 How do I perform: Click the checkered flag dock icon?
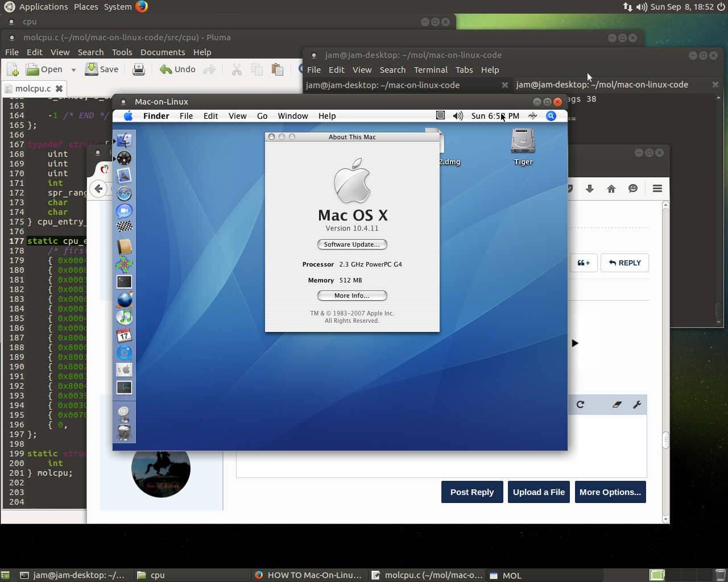coord(125,228)
